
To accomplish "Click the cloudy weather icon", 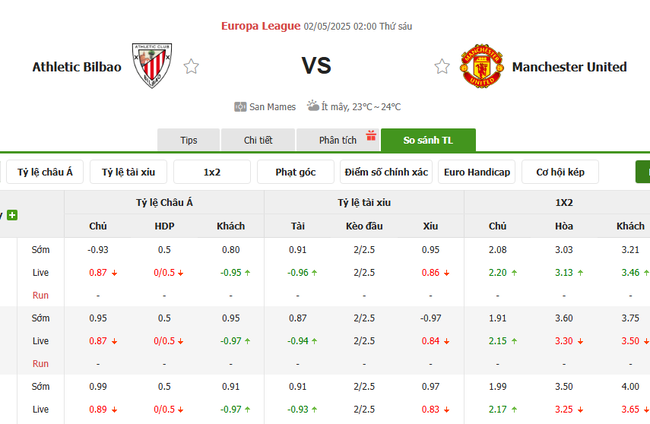I will coord(313,106).
